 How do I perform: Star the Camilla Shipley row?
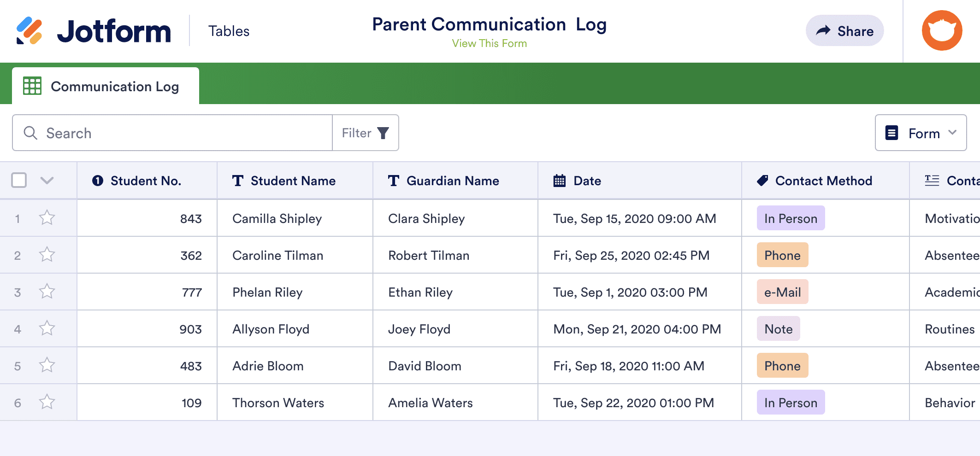coord(47,218)
